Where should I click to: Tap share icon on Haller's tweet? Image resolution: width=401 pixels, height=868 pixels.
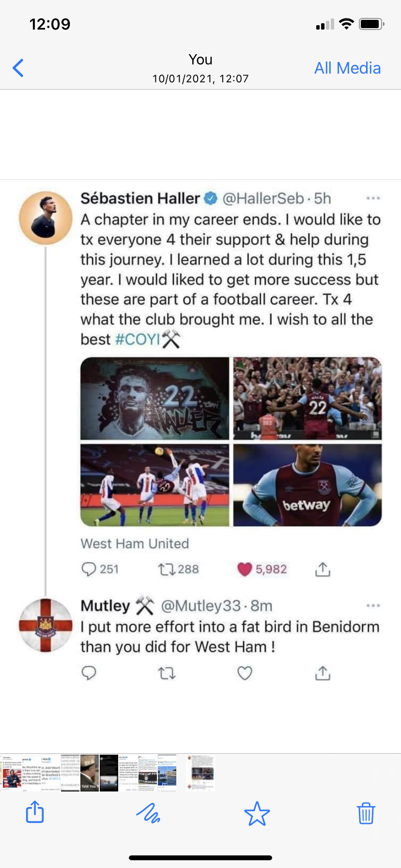point(323,570)
